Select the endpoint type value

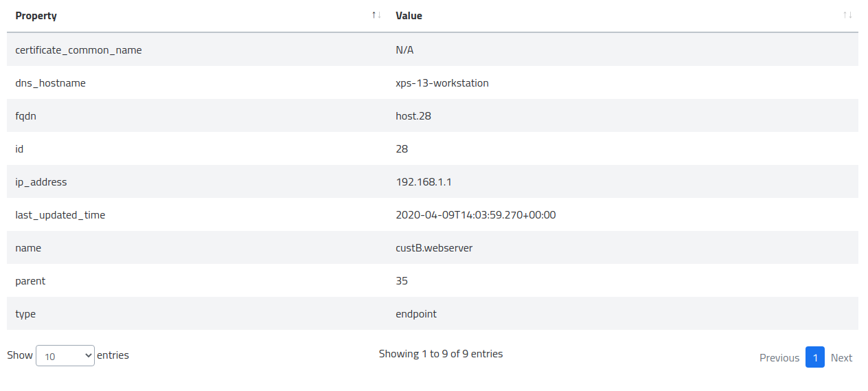(x=416, y=314)
